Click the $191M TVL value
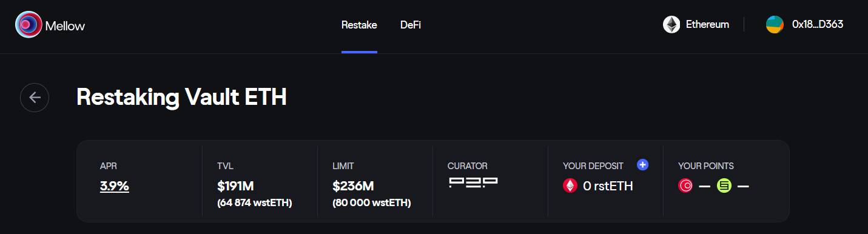Viewport: 868px width, 234px height. coord(236,186)
